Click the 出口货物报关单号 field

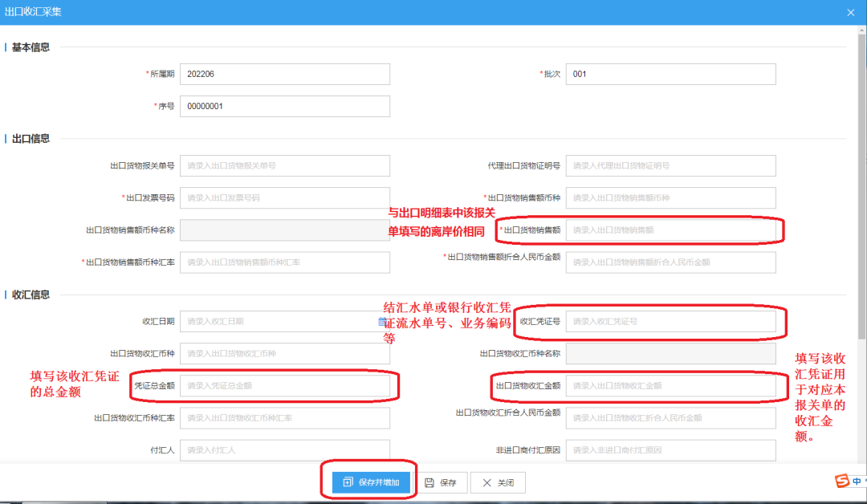[x=284, y=165]
